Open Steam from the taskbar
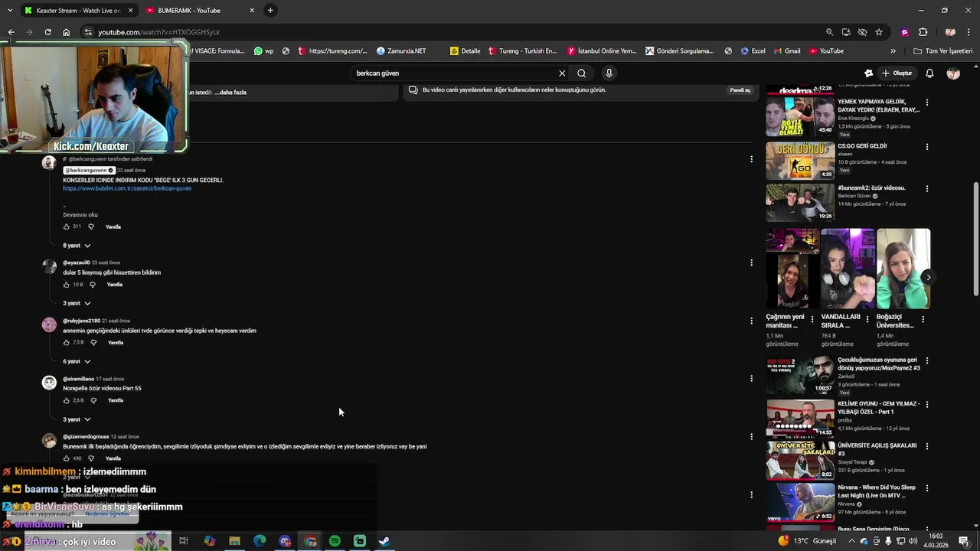This screenshot has width=980, height=551. click(384, 541)
